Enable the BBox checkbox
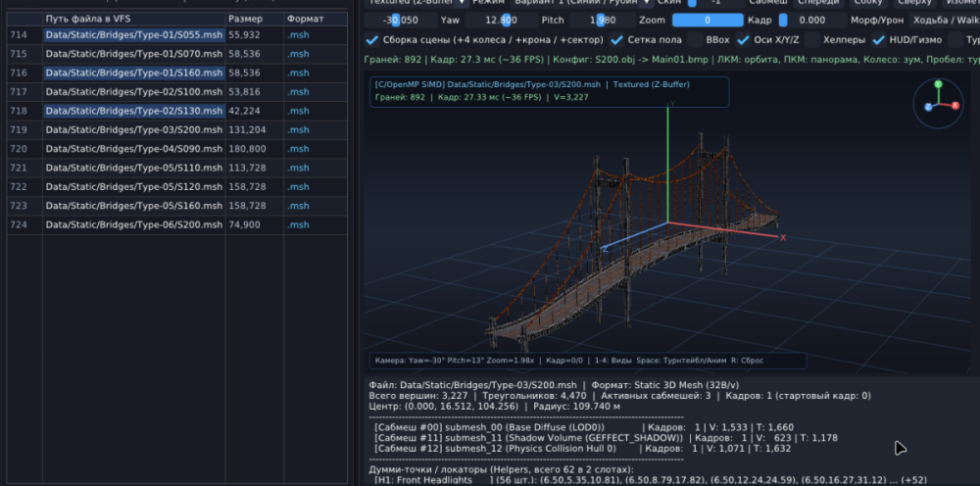The image size is (980, 486). pos(695,40)
